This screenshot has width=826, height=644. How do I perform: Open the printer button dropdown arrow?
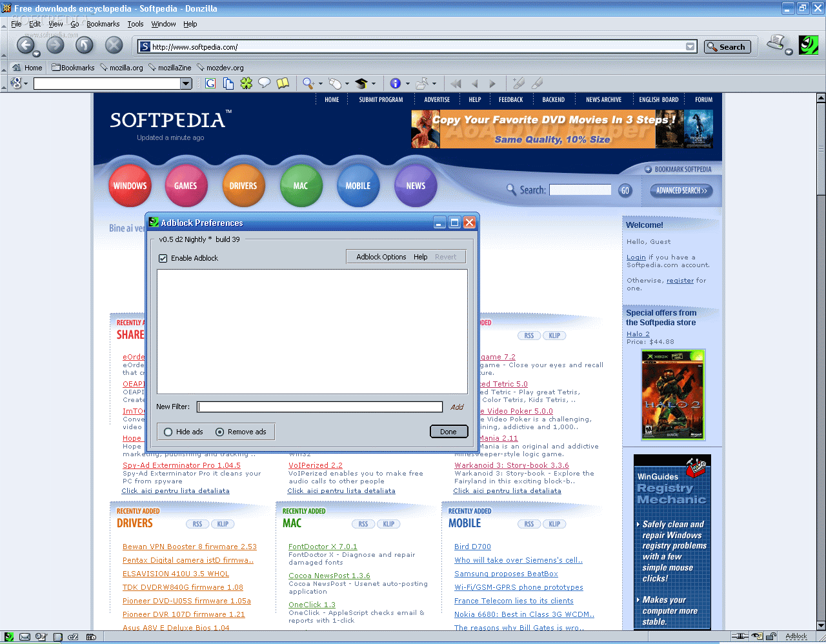click(789, 52)
